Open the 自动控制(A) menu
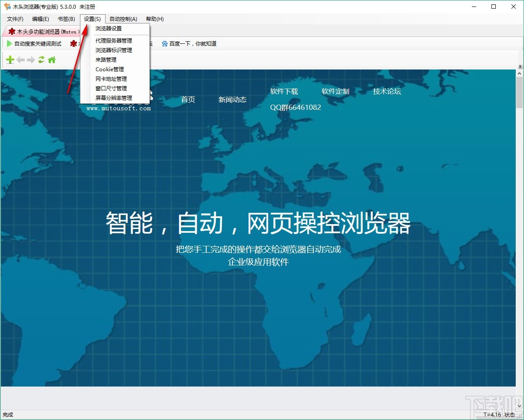Image resolution: width=524 pixels, height=420 pixels. (123, 19)
